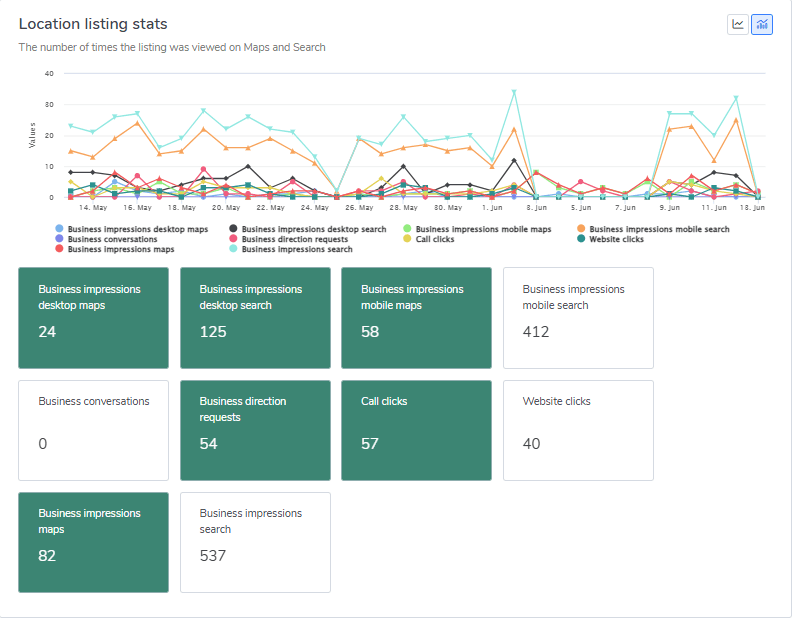Screen dimensions: 793x619
Task: Click the Call clicks stat card
Action: (x=416, y=430)
